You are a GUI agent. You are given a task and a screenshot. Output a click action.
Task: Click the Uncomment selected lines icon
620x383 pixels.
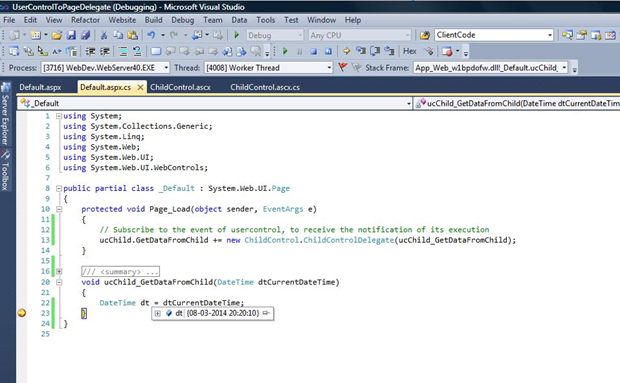point(137,51)
